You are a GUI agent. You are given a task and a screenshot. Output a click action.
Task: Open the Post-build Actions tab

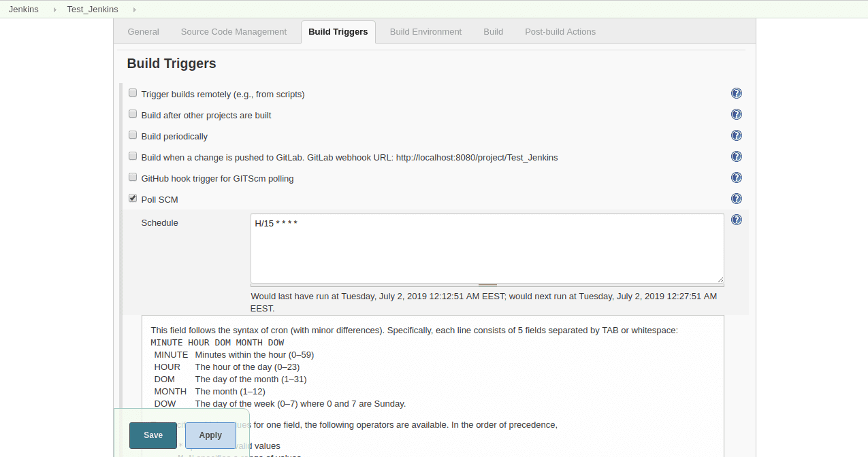coord(560,32)
